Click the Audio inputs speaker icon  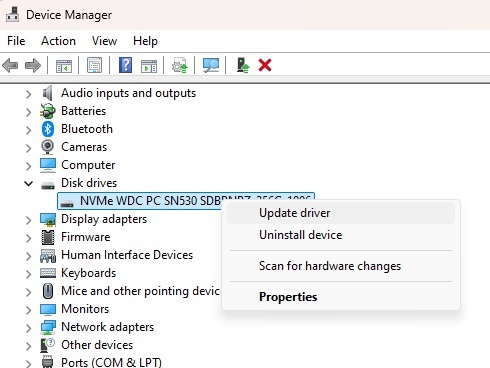click(48, 93)
